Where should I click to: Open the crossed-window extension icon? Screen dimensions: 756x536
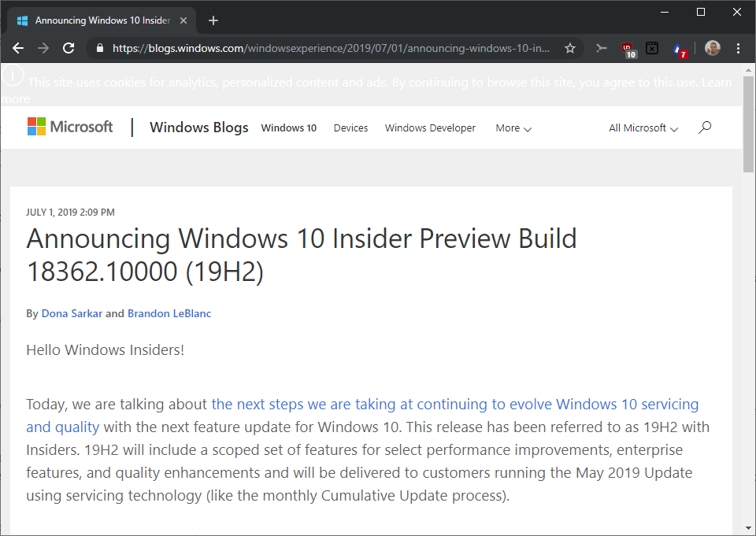[x=652, y=48]
